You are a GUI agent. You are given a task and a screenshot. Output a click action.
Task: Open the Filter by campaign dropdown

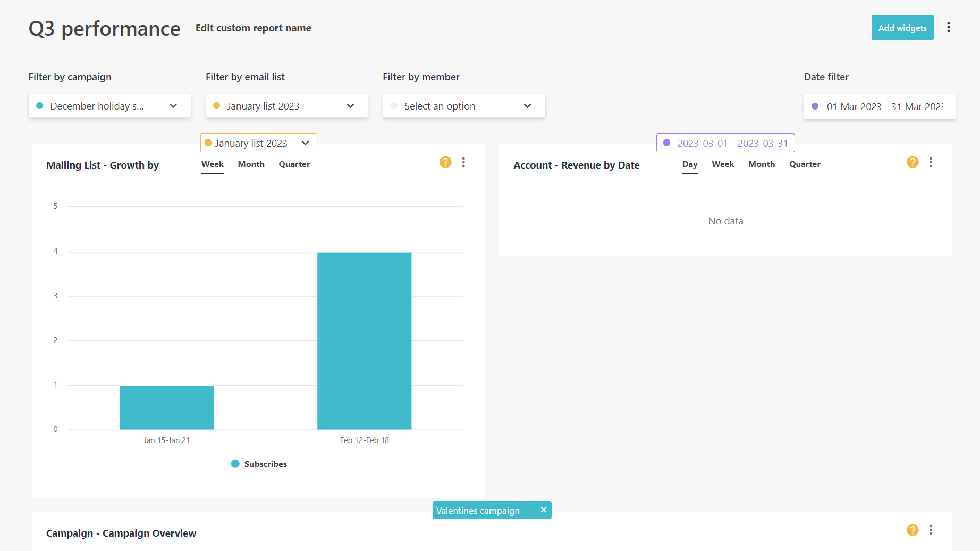[109, 105]
